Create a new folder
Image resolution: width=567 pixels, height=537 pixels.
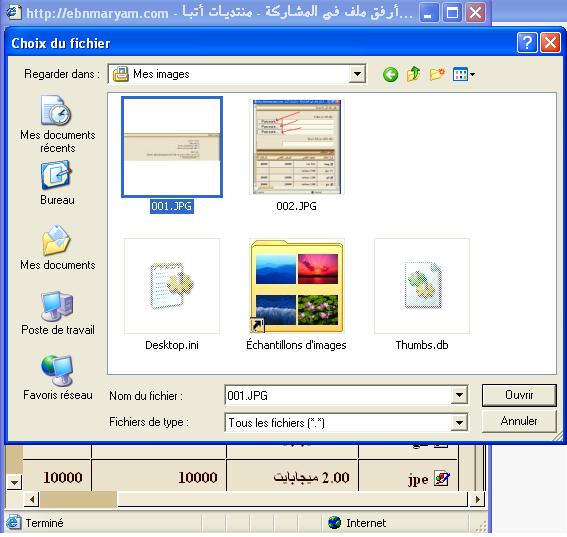point(437,74)
